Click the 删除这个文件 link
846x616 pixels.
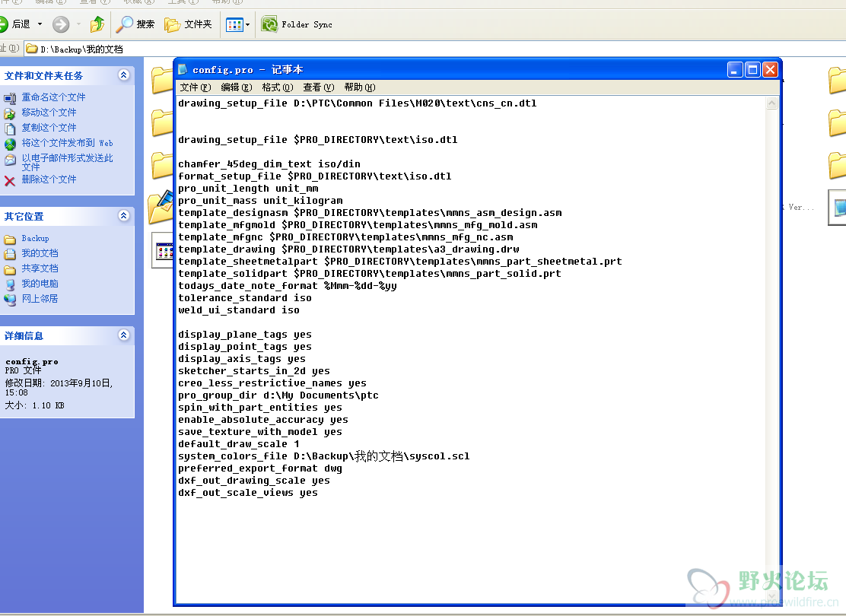(x=49, y=179)
